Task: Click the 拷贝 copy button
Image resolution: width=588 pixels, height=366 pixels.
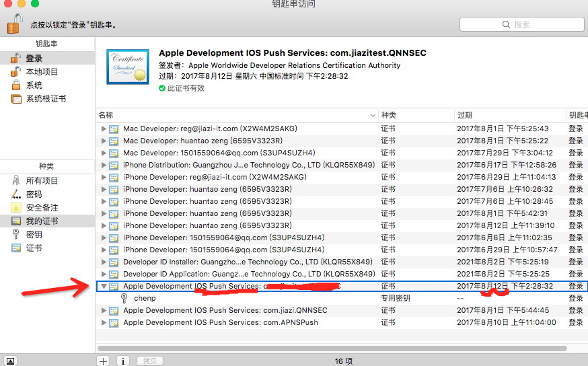Action: coord(149,361)
